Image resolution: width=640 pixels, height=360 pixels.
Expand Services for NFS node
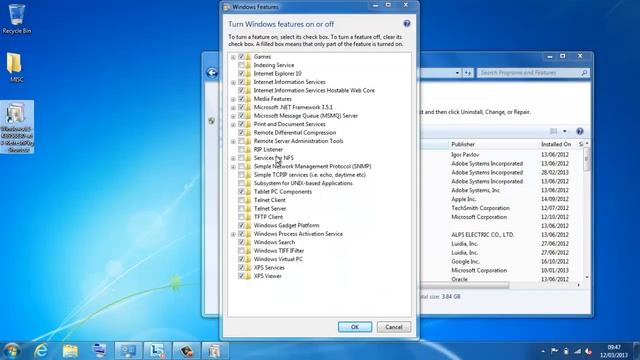[x=233, y=158]
